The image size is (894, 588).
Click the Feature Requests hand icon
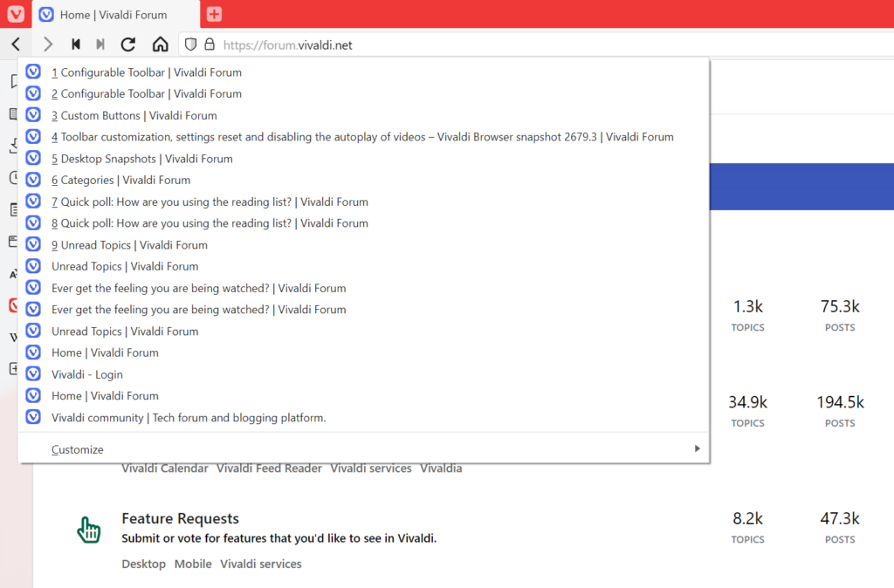[x=89, y=530]
